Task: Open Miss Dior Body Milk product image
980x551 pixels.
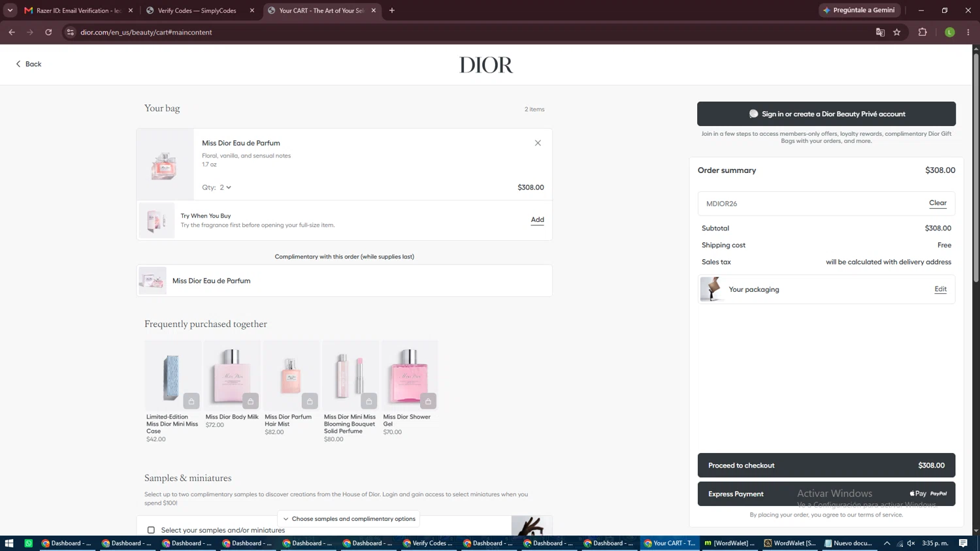Action: click(232, 375)
